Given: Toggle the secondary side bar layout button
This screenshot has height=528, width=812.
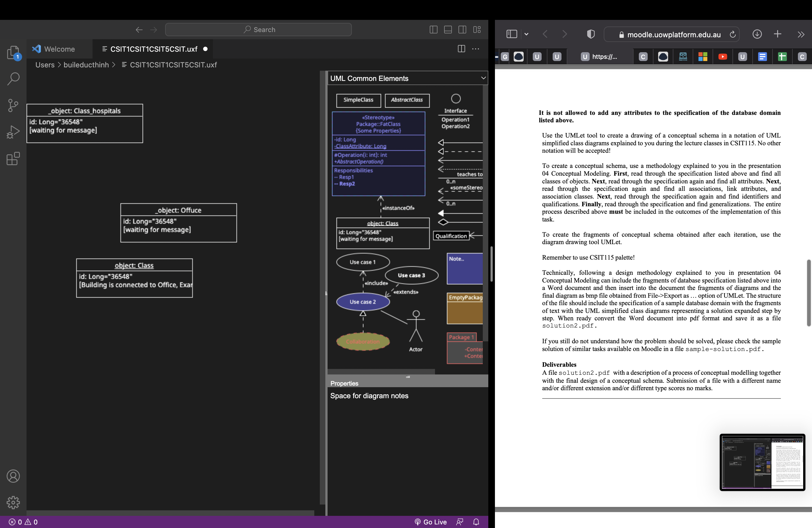Looking at the screenshot, I should (x=462, y=30).
